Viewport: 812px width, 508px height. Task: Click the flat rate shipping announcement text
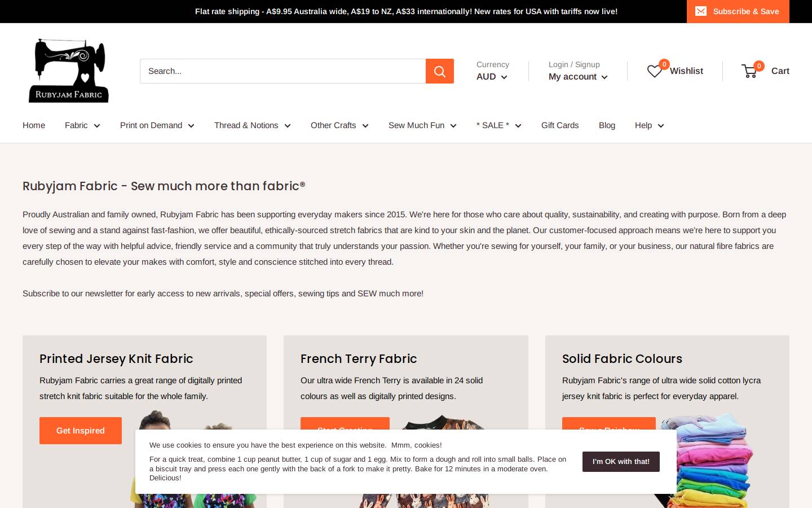tap(406, 11)
